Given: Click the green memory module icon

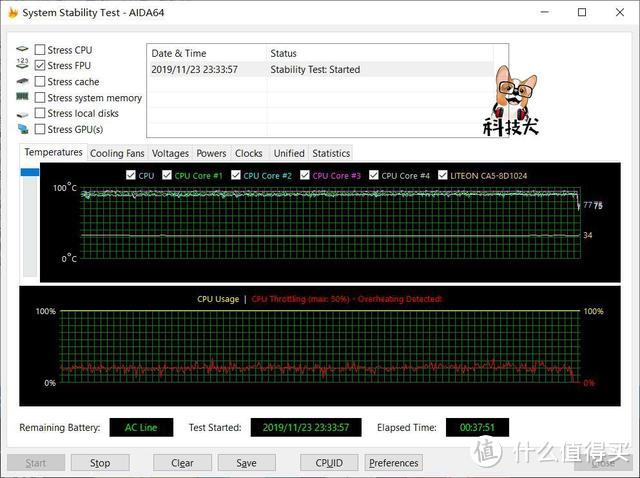Looking at the screenshot, I should click(x=22, y=97).
